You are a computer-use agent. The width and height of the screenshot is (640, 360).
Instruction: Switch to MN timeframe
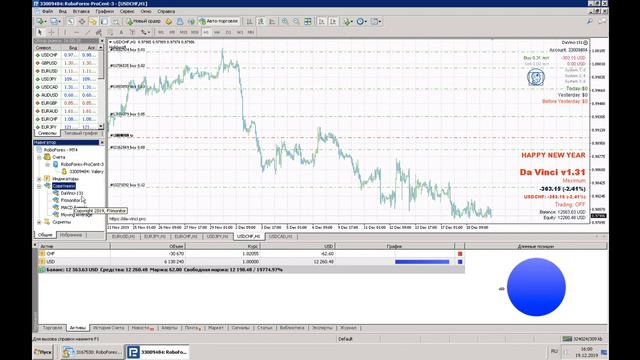[251, 32]
